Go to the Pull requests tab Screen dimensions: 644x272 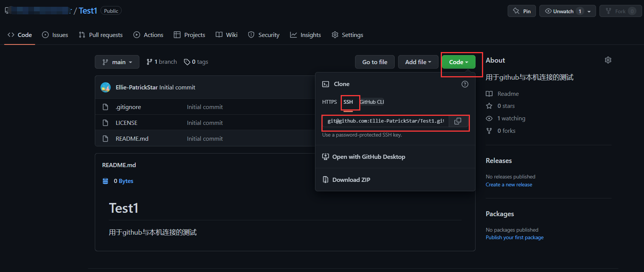100,35
